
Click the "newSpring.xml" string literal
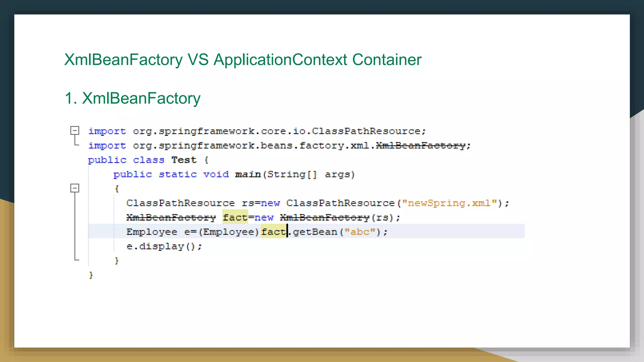[449, 203]
